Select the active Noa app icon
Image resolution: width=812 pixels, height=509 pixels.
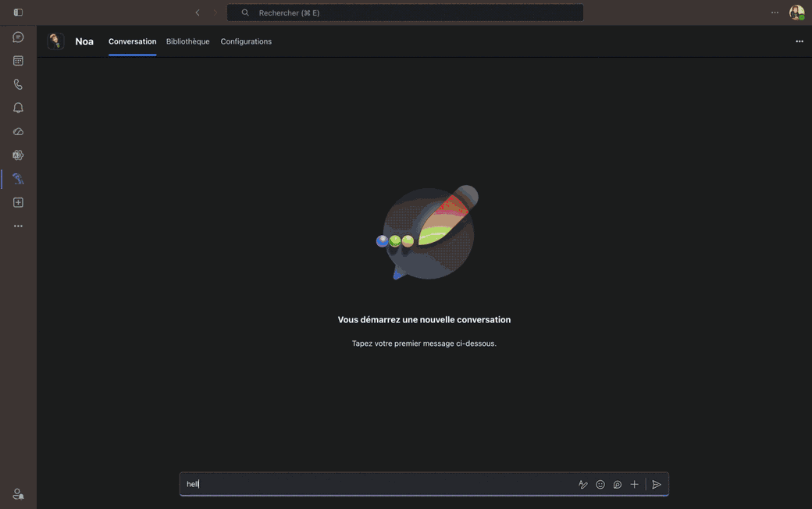18,179
